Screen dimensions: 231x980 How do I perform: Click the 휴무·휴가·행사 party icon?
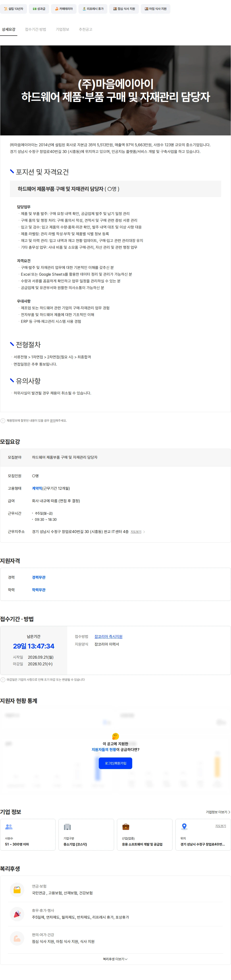[17, 914]
